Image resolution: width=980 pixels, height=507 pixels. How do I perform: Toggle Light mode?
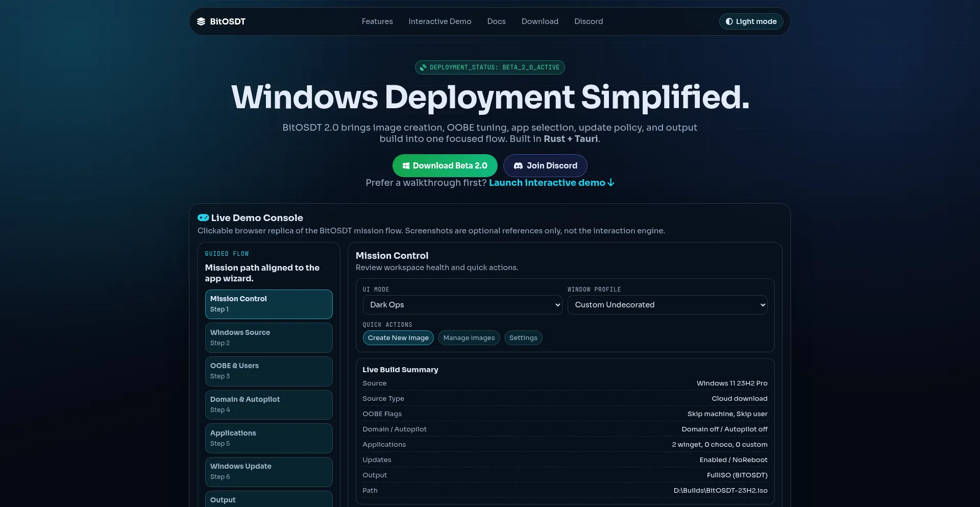(x=751, y=21)
